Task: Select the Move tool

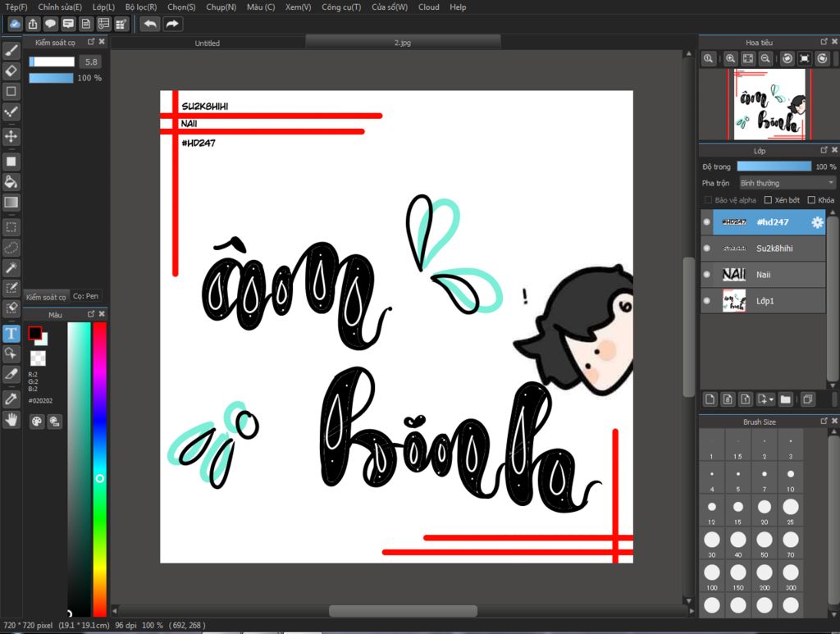Action: pos(11,136)
